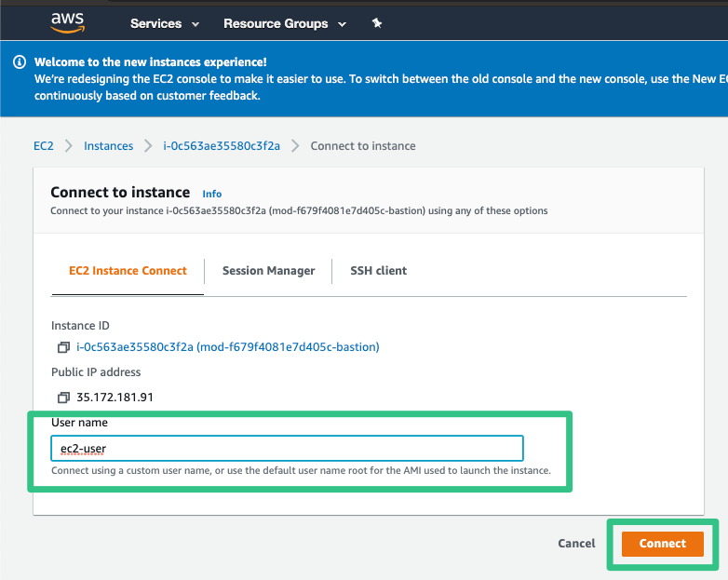Open the Info link beside heading
This screenshot has width=728, height=580.
pyautogui.click(x=211, y=194)
